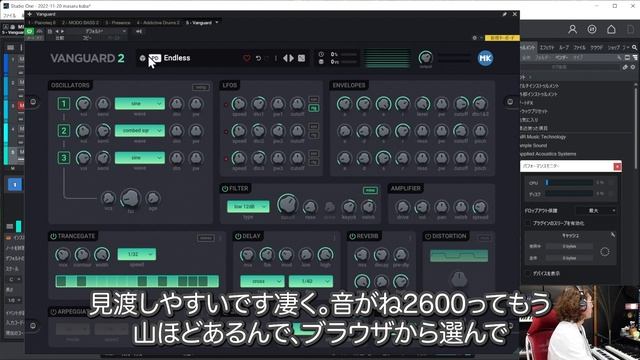Open oscillator 1 sine waveform dropdown

click(140, 104)
